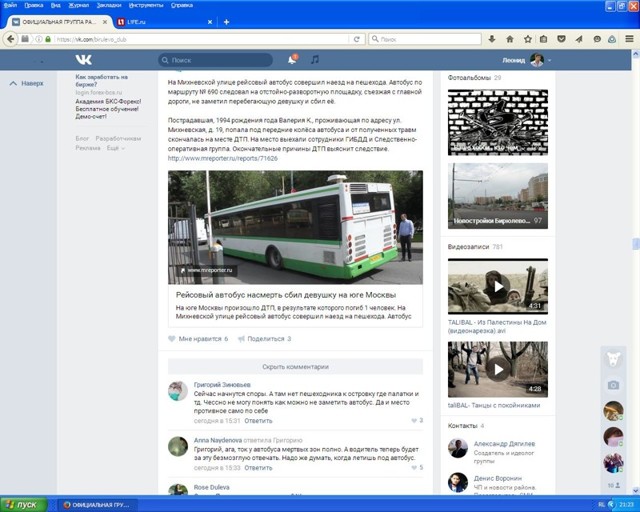Click the Pocket toolbar icon
Viewport: 640px width, 512px height.
point(561,39)
